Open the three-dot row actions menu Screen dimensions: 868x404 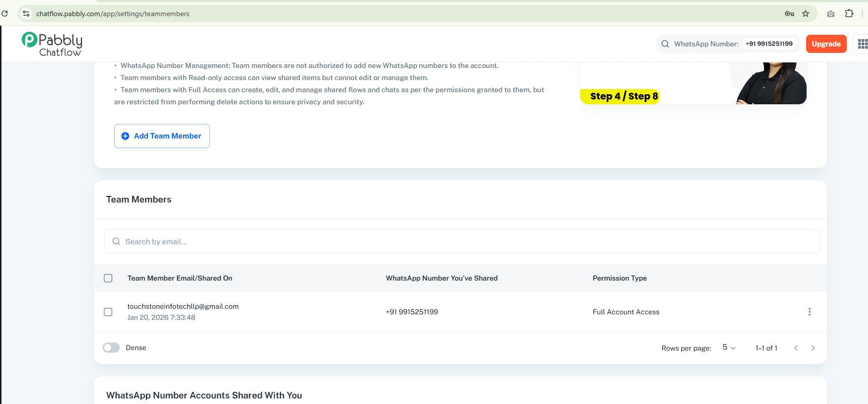(x=809, y=312)
